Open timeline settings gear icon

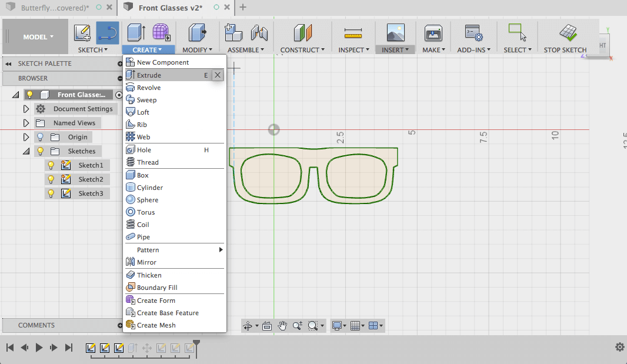tap(619, 348)
